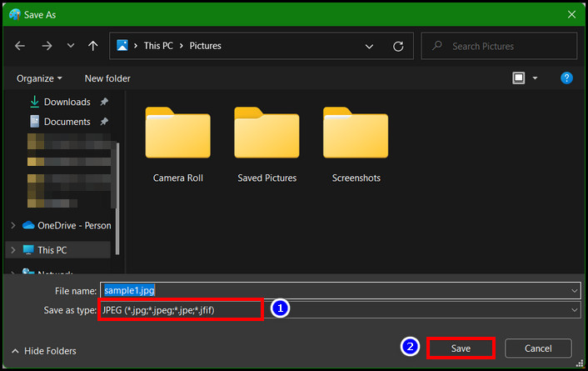Image resolution: width=588 pixels, height=371 pixels.
Task: Expand the address bar history dropdown
Action: click(369, 47)
